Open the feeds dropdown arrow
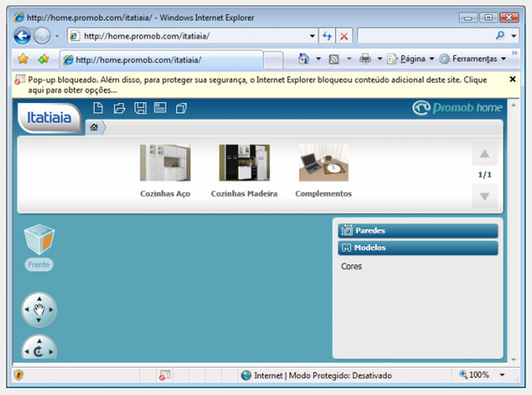The image size is (532, 395). tap(349, 59)
